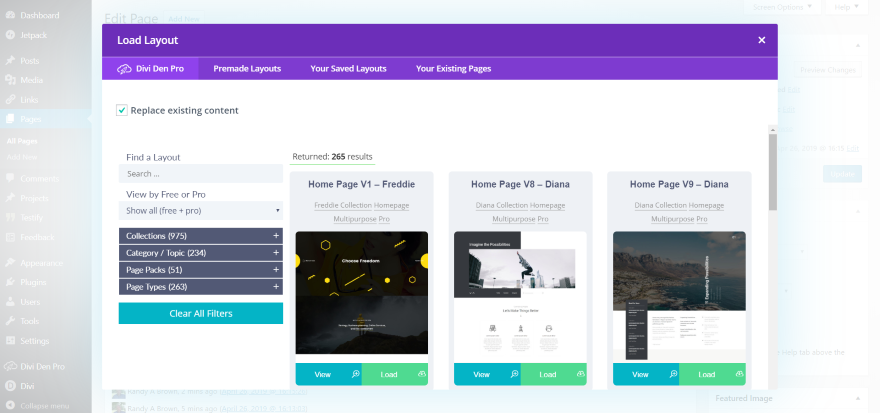Click the Clear All Filters button
The image size is (880, 413).
[x=201, y=314]
